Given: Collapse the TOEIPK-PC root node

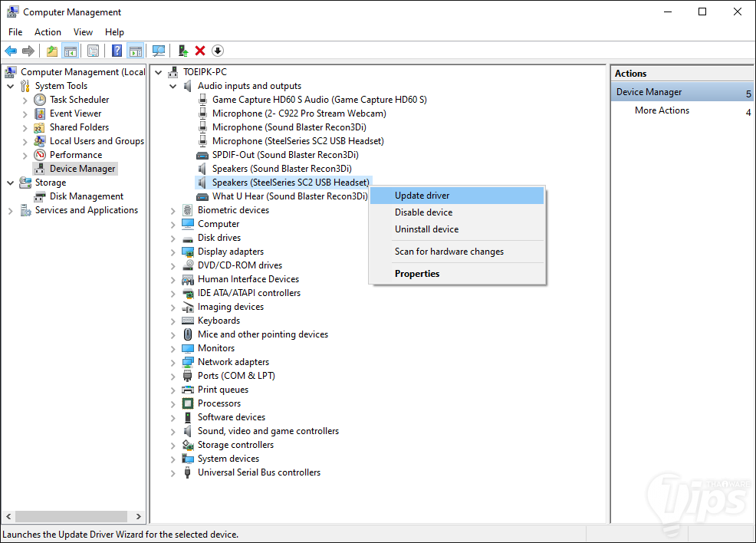Looking at the screenshot, I should pos(158,72).
